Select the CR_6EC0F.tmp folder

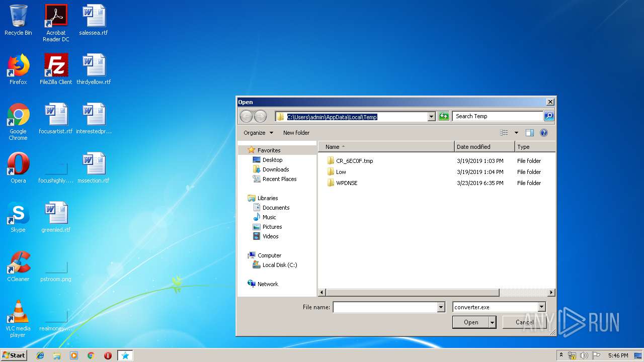coord(350,161)
